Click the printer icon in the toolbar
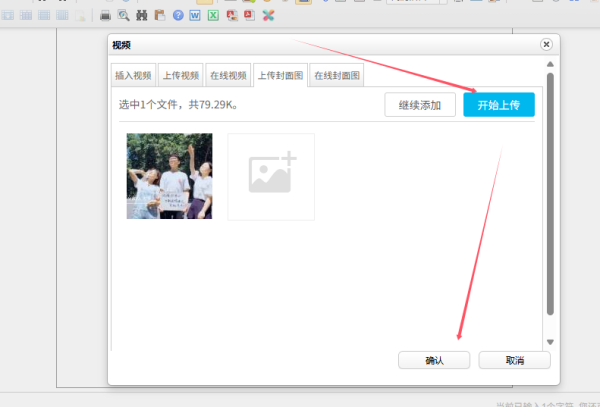This screenshot has height=408, width=601. tap(105, 16)
